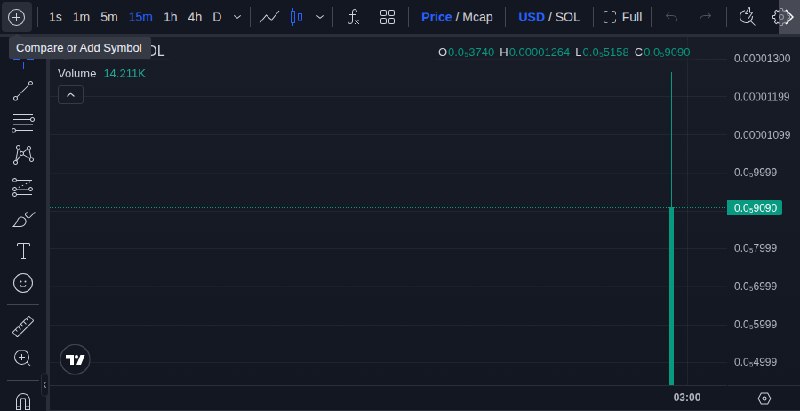Select the Text annotation tool
This screenshot has width=800, height=411.
[x=23, y=251]
